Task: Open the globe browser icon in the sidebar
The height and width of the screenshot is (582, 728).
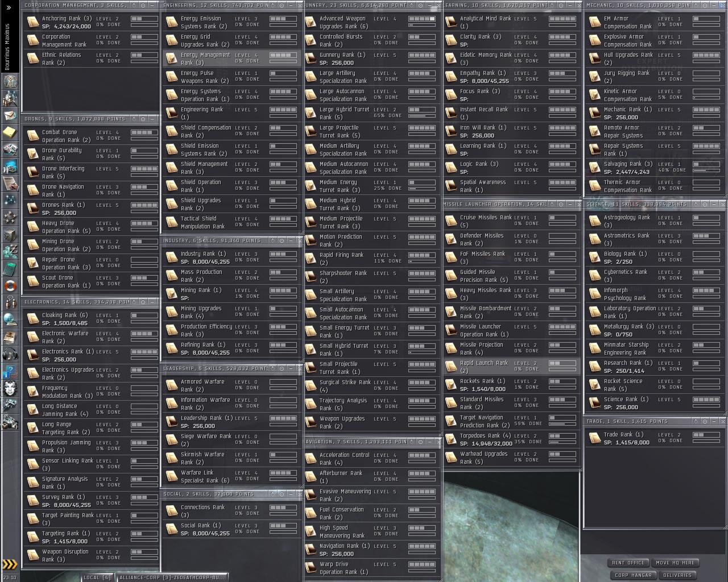Action: click(x=10, y=321)
